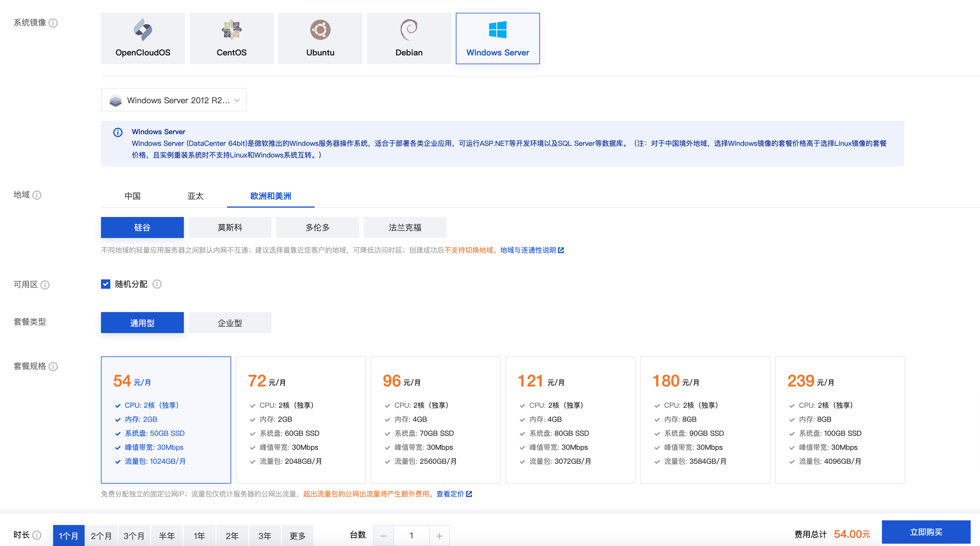Open the 查看定价 link
Screen dimensions: 980x546
click(450, 494)
